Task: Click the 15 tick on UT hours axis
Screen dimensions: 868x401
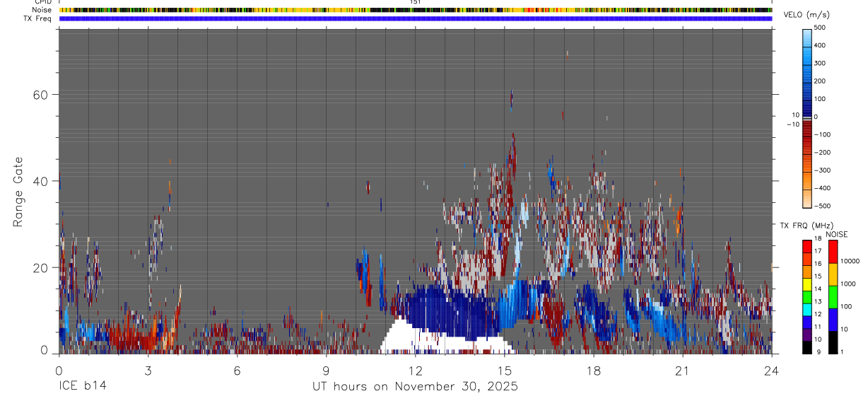Action: 505,370
